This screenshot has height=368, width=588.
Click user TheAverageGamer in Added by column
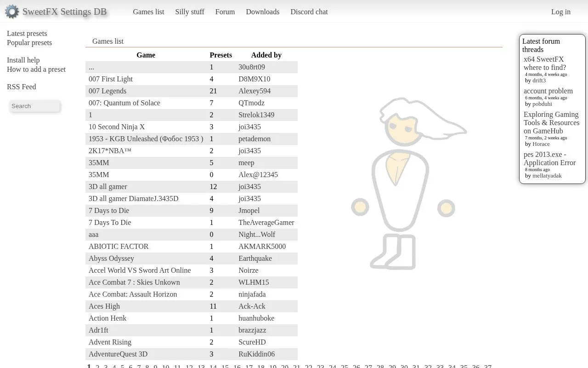[x=266, y=223]
